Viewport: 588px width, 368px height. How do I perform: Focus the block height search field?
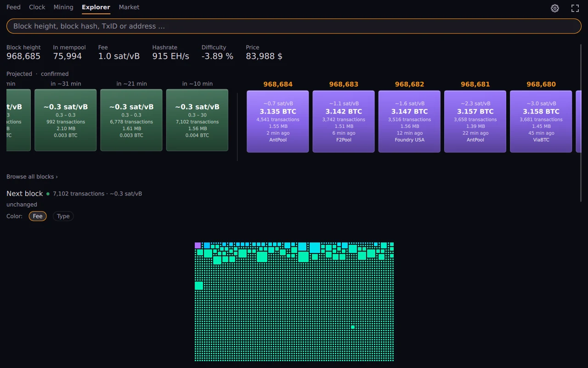[x=294, y=26]
